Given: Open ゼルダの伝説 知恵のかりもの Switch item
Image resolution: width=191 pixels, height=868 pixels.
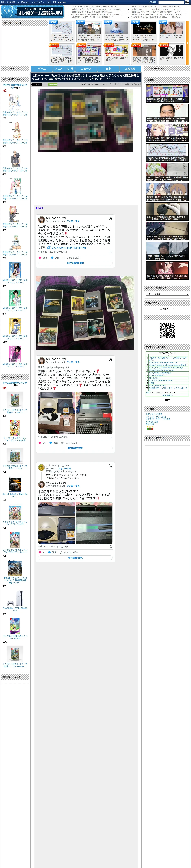Looking at the screenshot, I should pos(15,626).
